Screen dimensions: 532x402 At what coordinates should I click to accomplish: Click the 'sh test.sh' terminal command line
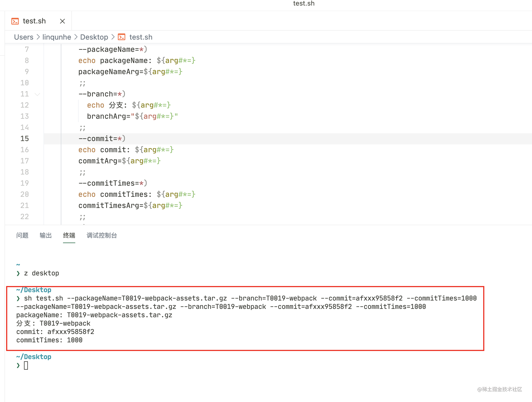tap(250, 298)
